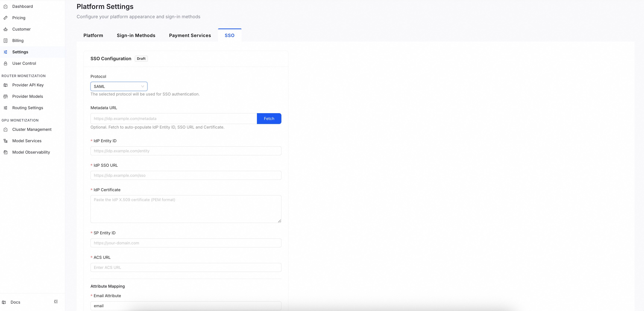Click the Fetch button
Screen dimensions: 644x311
click(x=269, y=119)
